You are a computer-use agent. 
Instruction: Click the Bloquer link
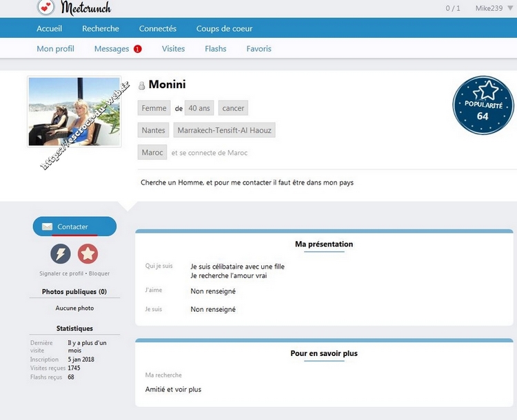tap(99, 273)
